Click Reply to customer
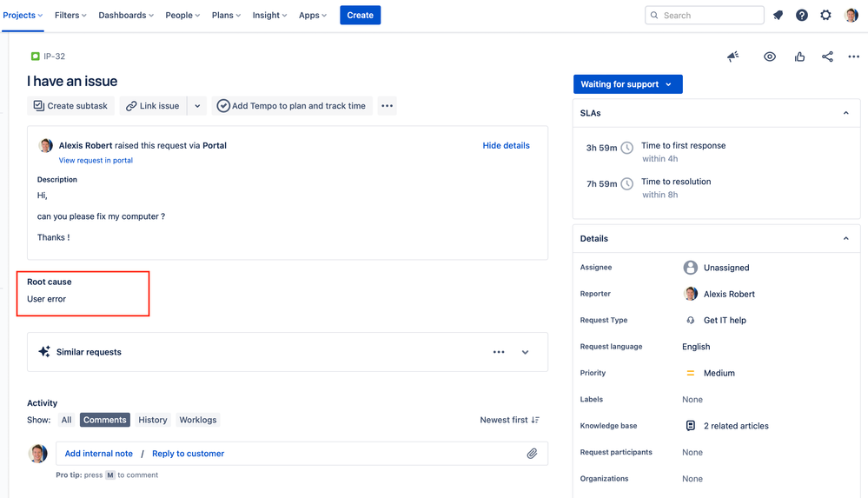The width and height of the screenshot is (868, 498). [x=189, y=454]
